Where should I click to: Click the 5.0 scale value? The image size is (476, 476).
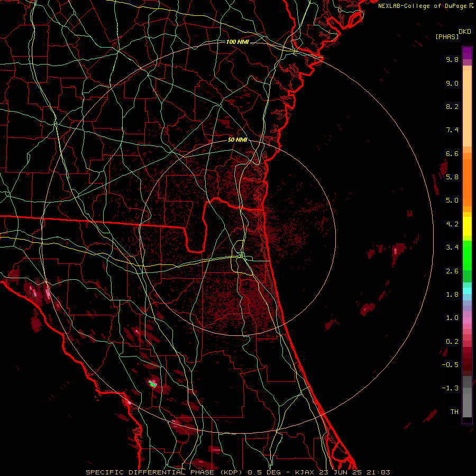coord(452,200)
